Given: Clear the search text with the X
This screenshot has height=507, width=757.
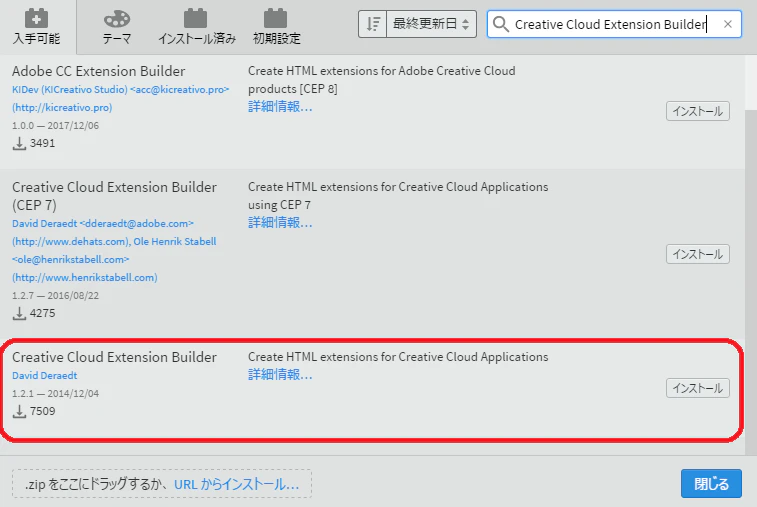Looking at the screenshot, I should coord(728,24).
